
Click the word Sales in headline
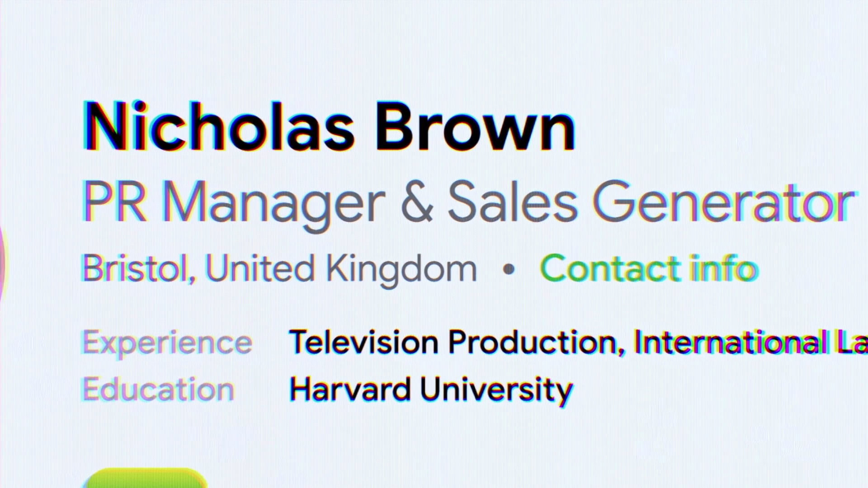click(513, 202)
